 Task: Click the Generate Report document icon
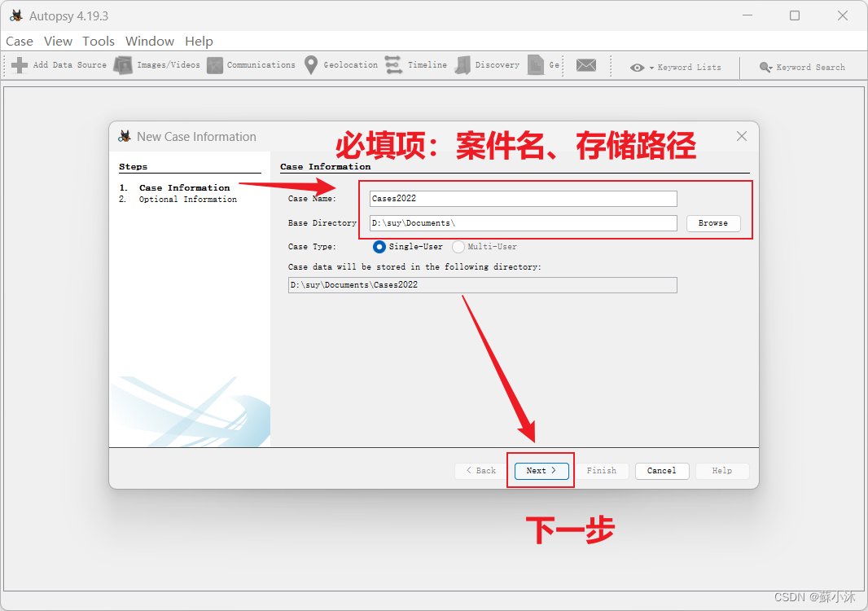pyautogui.click(x=535, y=65)
